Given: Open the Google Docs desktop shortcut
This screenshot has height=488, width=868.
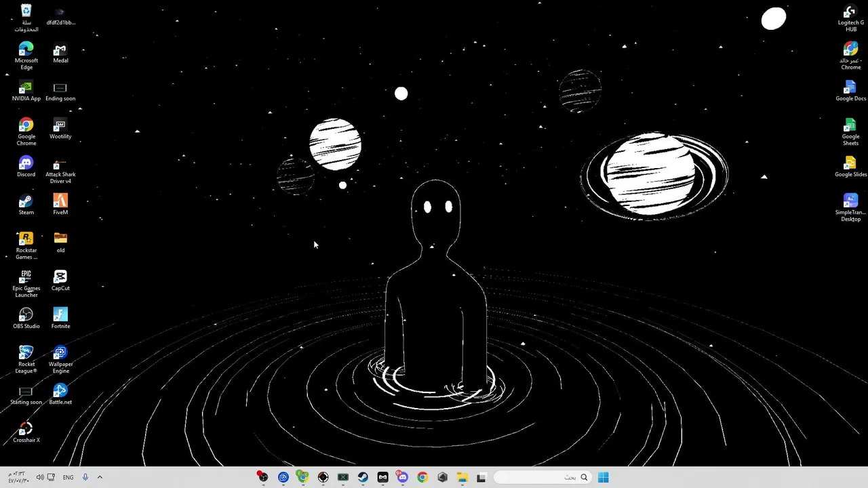Looking at the screenshot, I should click(x=850, y=91).
